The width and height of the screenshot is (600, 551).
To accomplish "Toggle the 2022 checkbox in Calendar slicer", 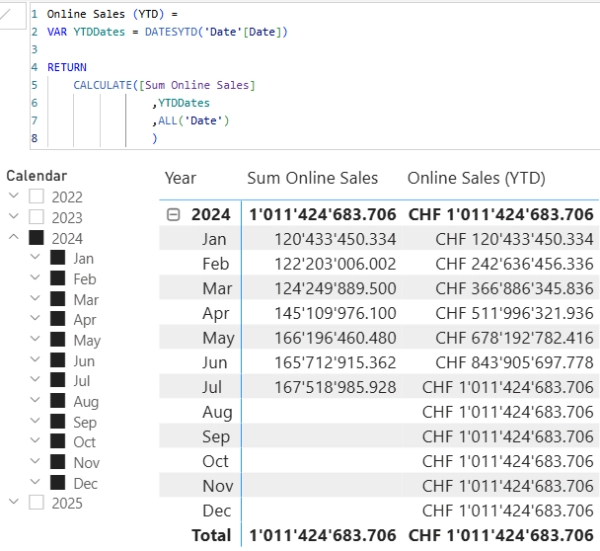I will pyautogui.click(x=37, y=196).
